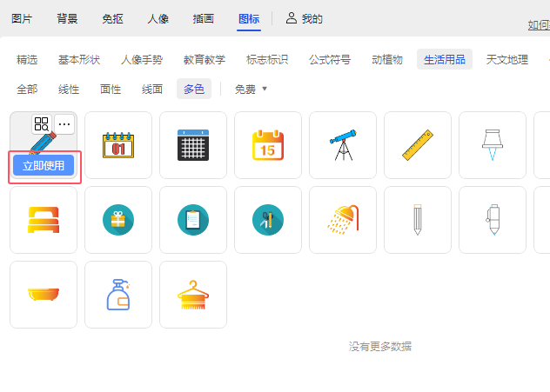Select the orange shower head icon
Viewport: 550px width, 392px height.
tap(343, 220)
